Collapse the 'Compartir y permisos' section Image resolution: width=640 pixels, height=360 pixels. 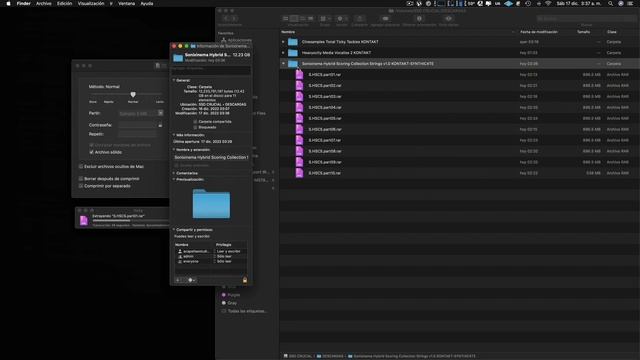[x=174, y=230]
